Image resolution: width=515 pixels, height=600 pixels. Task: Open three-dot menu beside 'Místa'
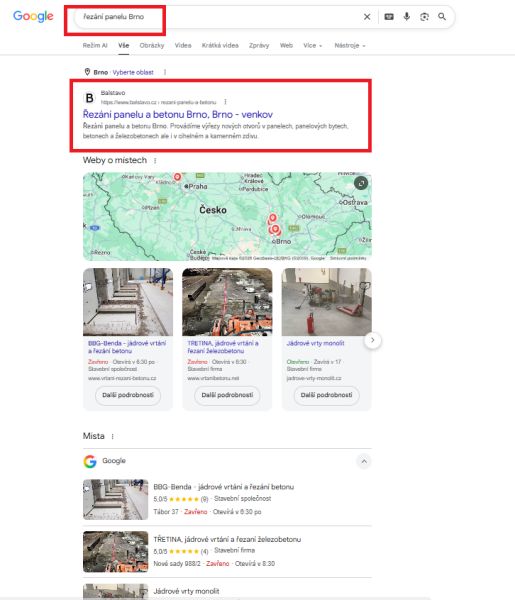coord(112,437)
